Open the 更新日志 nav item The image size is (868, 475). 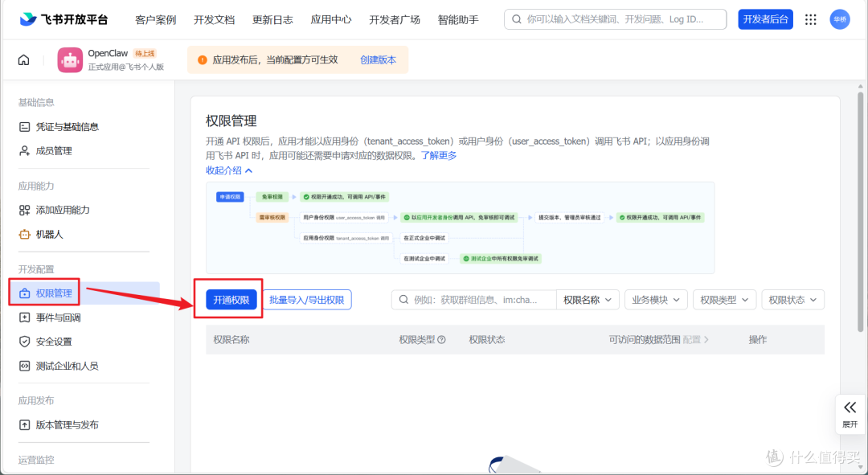(x=273, y=20)
